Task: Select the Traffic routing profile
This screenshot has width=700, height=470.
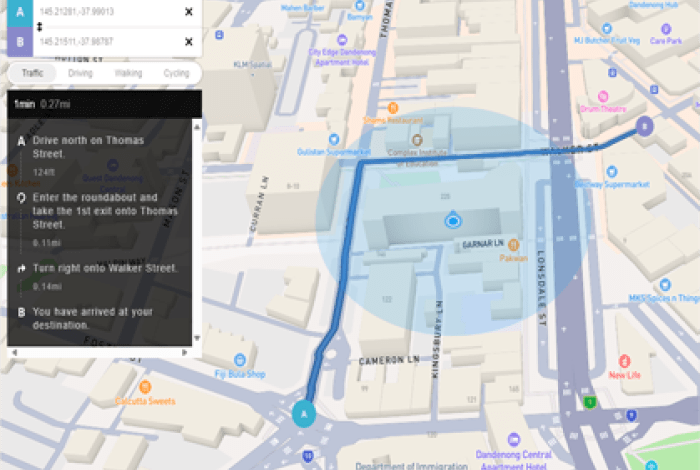Action: click(x=33, y=73)
